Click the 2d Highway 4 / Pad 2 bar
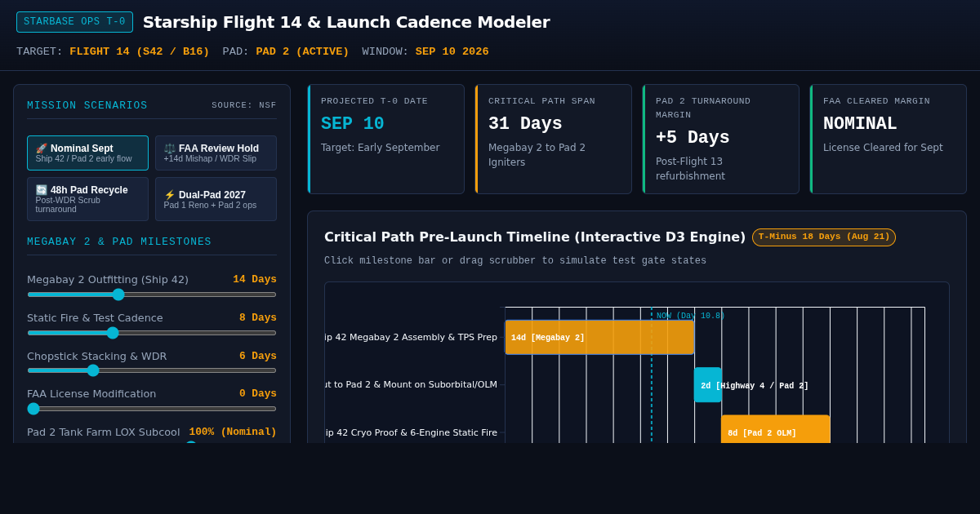The height and width of the screenshot is (514, 980). coord(708,385)
